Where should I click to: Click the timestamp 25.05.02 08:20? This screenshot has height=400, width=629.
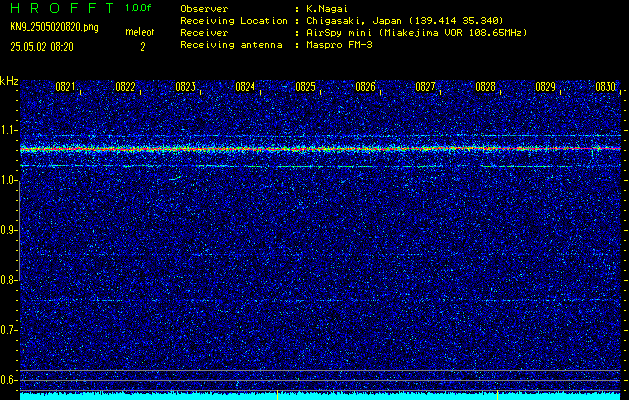[x=42, y=47]
